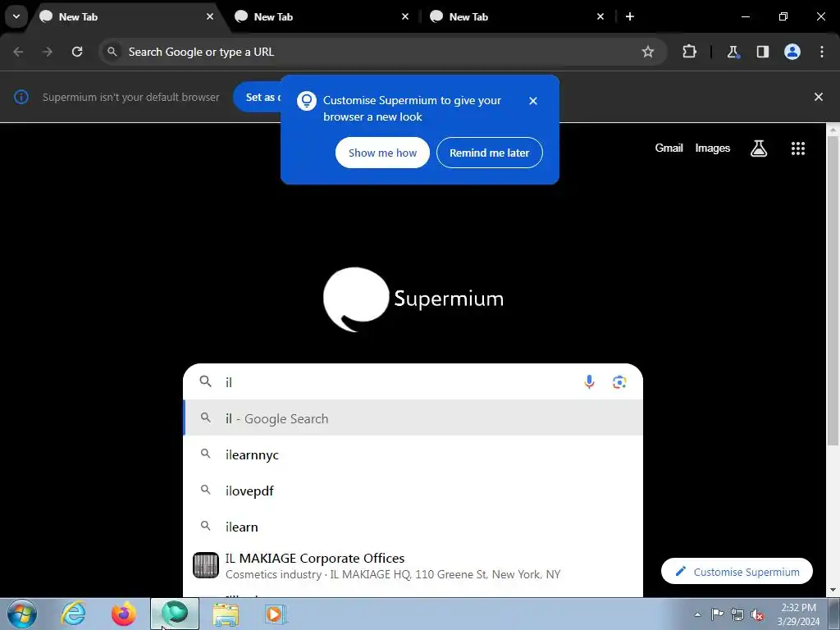
Task: Click the IL MAKIAGE thumbnail image
Action: point(206,566)
